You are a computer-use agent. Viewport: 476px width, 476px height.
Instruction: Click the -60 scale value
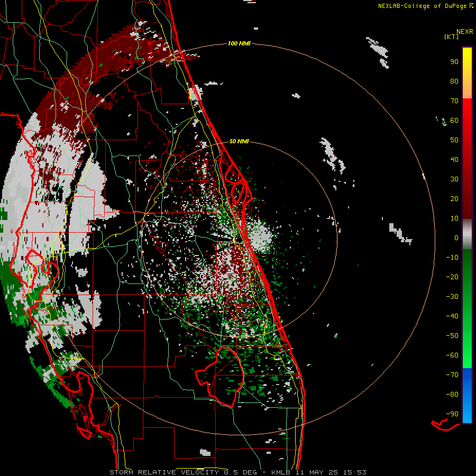(x=452, y=355)
